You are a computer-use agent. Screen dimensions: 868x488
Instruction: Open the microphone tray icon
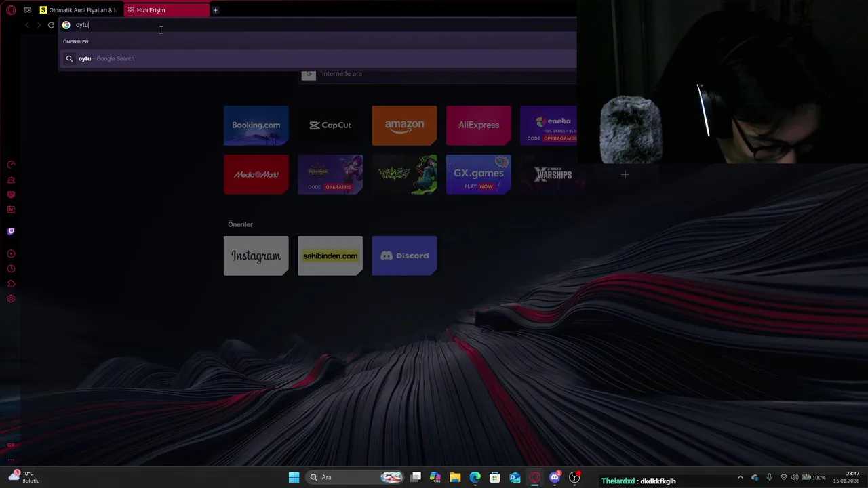(x=769, y=477)
